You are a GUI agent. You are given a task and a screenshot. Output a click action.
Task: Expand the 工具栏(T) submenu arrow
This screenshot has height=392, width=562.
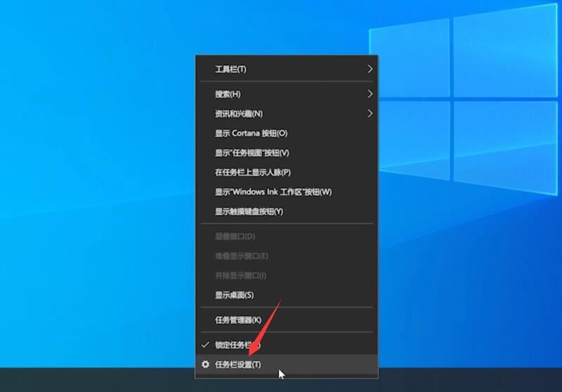pos(370,69)
